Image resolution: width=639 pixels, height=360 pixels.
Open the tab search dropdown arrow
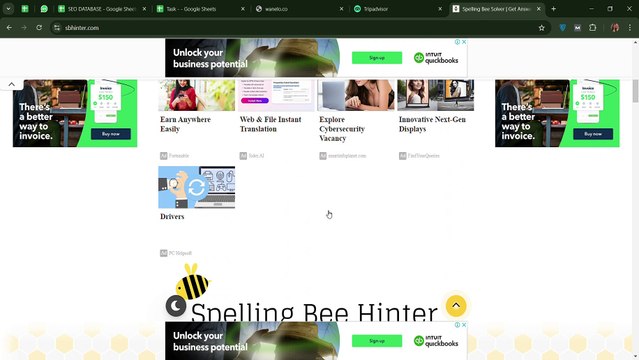coord(8,9)
